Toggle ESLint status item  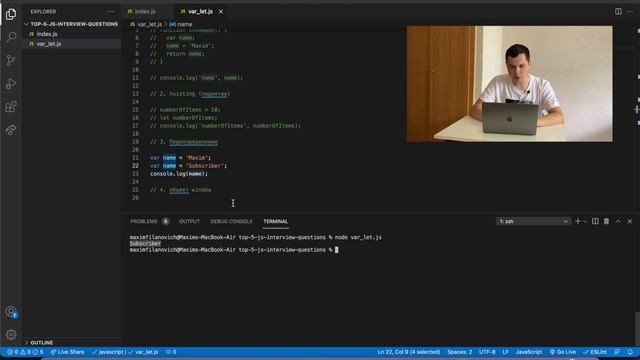point(595,352)
